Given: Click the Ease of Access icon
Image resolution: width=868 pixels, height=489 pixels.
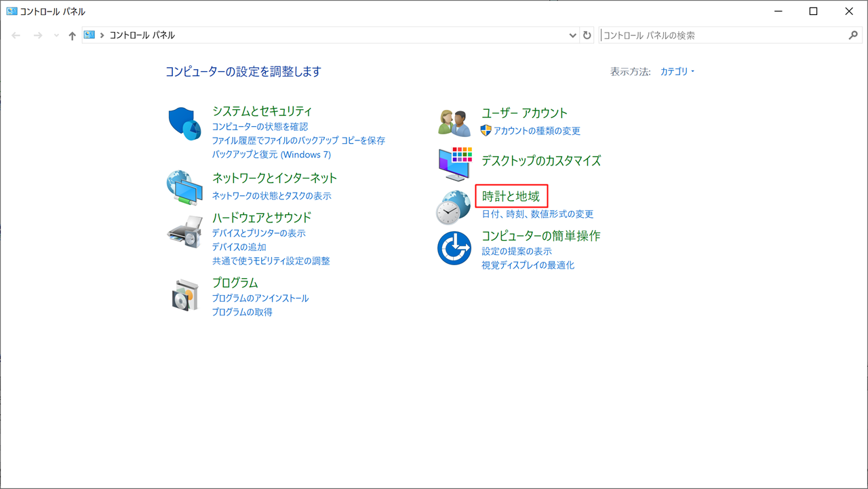Looking at the screenshot, I should (454, 248).
